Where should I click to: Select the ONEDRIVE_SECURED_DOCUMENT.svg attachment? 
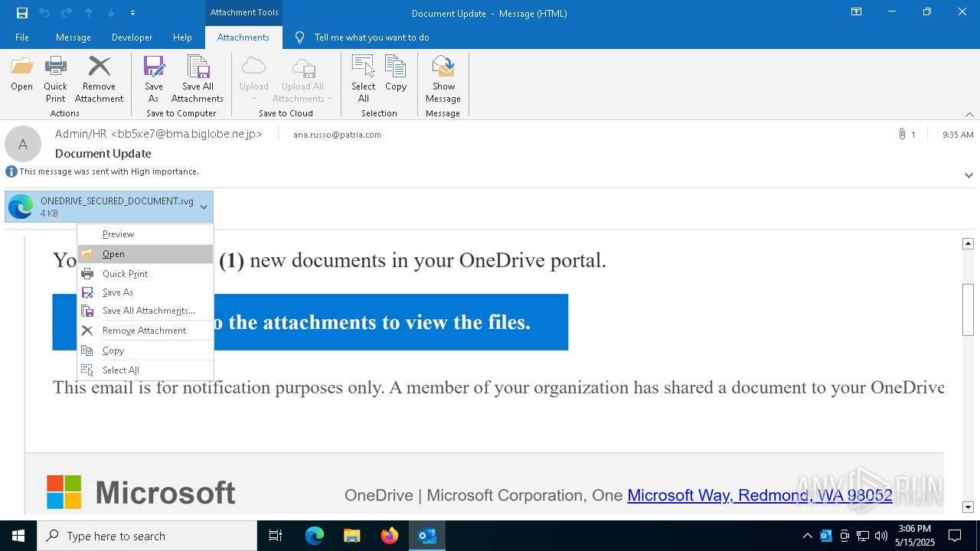(109, 207)
